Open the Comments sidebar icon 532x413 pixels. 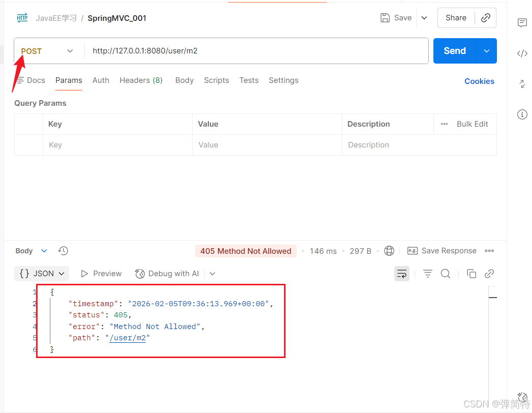[x=522, y=23]
